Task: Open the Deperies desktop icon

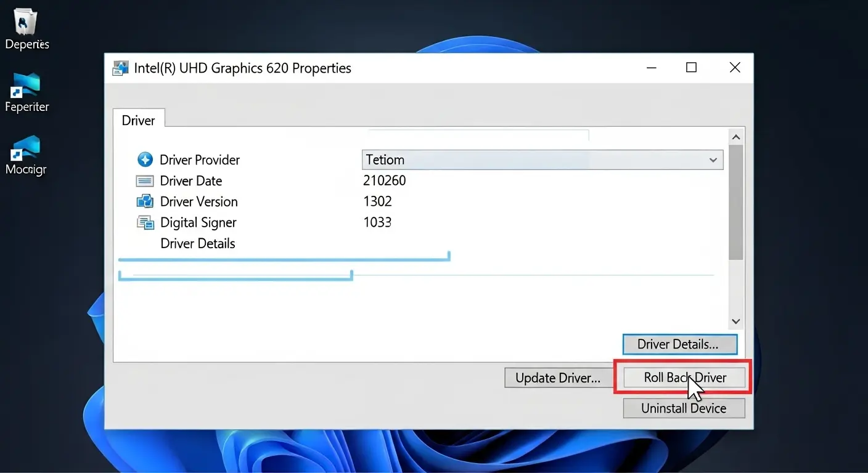Action: (x=27, y=25)
